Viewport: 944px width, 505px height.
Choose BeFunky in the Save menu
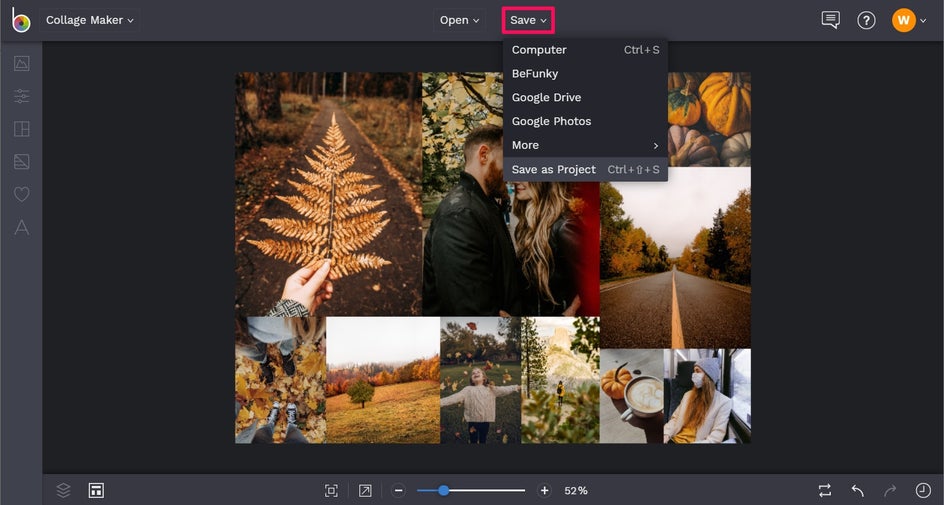click(585, 73)
